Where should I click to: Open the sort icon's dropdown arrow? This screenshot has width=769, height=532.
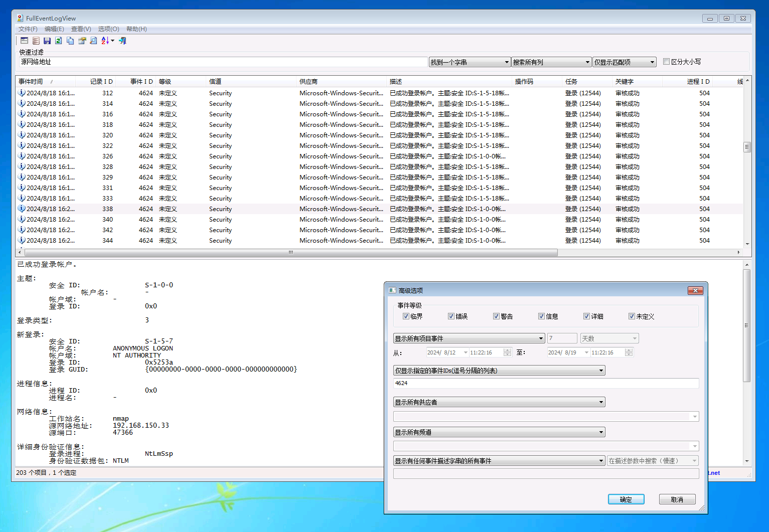pyautogui.click(x=113, y=41)
